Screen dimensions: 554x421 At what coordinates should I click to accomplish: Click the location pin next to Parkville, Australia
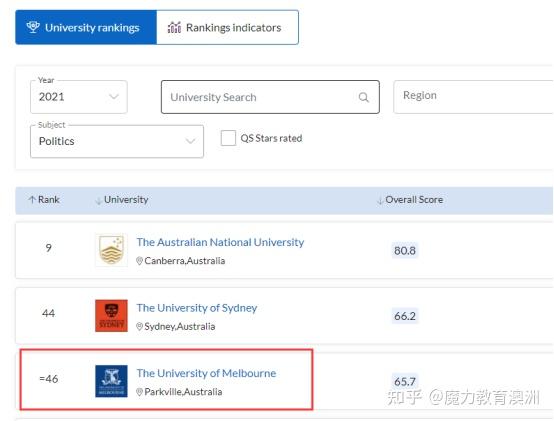coord(140,392)
